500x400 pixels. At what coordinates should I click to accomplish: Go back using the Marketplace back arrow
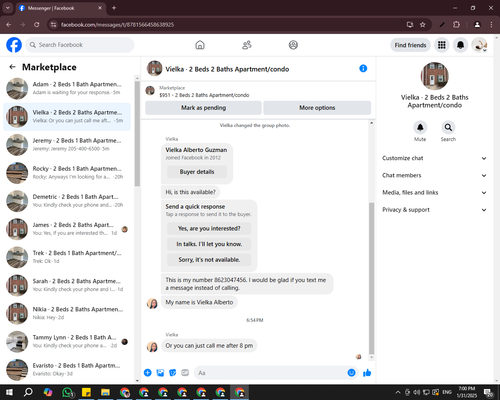pyautogui.click(x=13, y=67)
